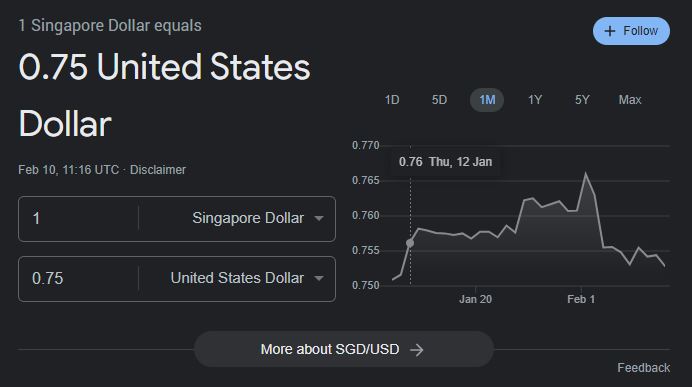Click the Jan 20 axis label on chart
The width and height of the screenshot is (692, 387).
pyautogui.click(x=475, y=299)
